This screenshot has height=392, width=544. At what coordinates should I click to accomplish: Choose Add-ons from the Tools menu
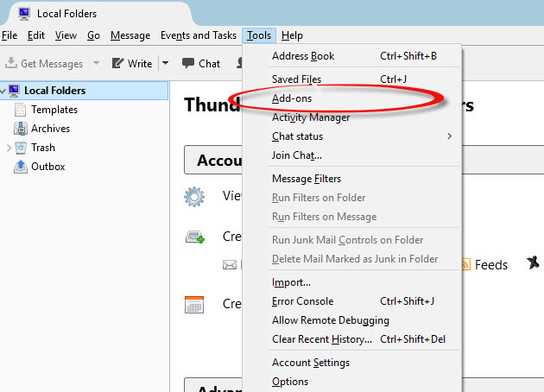point(292,98)
